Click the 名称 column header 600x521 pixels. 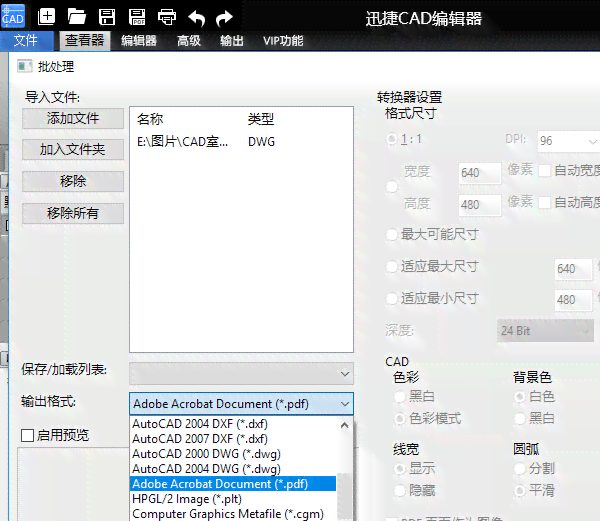[x=150, y=119]
